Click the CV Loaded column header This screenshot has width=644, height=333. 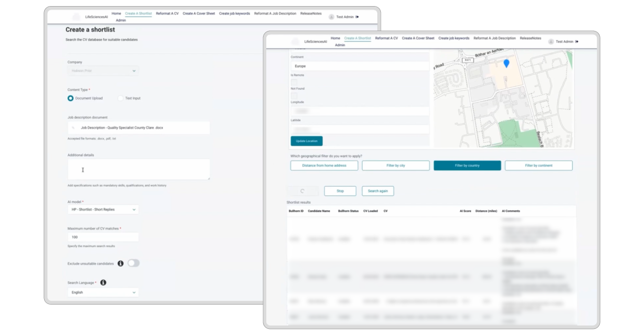tap(371, 211)
